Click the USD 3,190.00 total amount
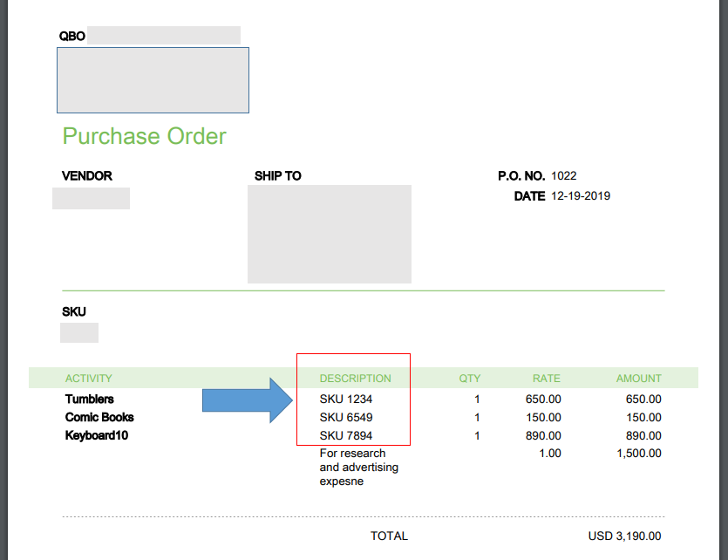728x560 pixels. [x=624, y=536]
